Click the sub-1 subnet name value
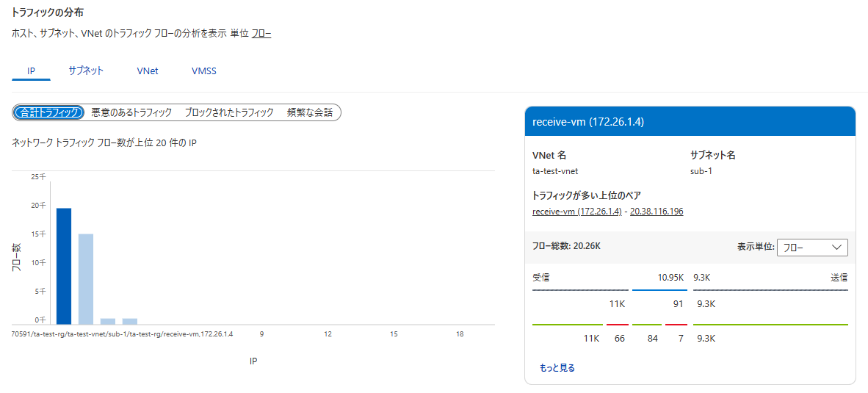The image size is (868, 393). pos(701,171)
